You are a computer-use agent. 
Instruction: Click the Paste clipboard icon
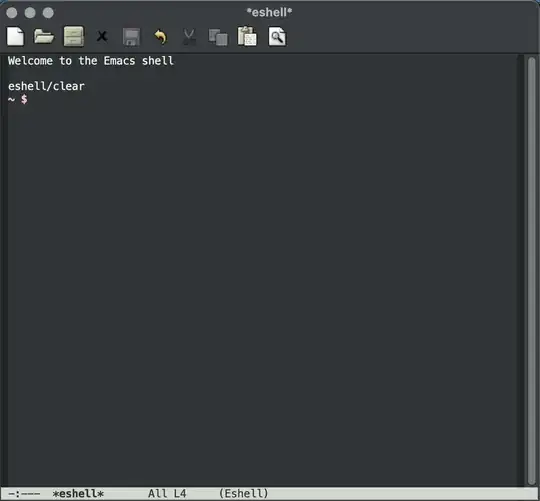pos(247,36)
